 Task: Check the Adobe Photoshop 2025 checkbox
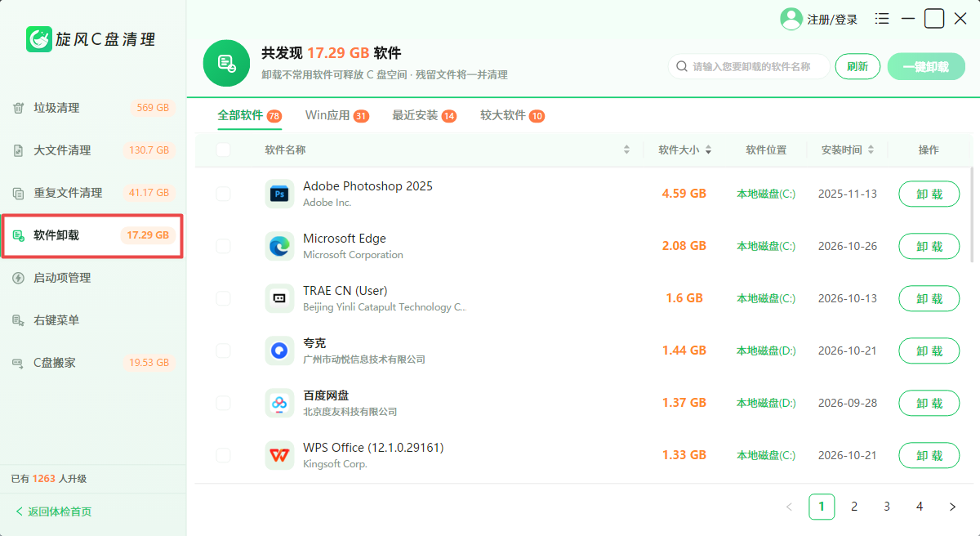(x=223, y=194)
